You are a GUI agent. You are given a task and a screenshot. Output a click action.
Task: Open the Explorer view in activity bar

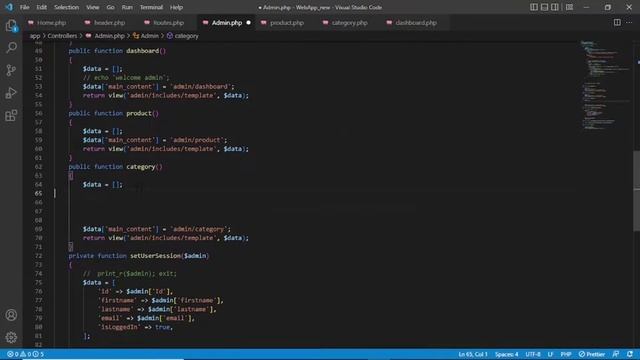(x=11, y=26)
